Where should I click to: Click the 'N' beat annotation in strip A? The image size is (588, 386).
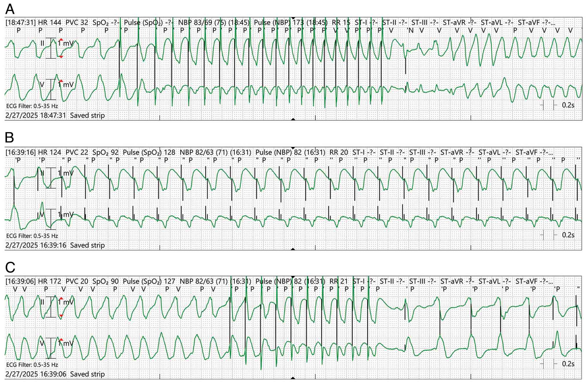(411, 30)
